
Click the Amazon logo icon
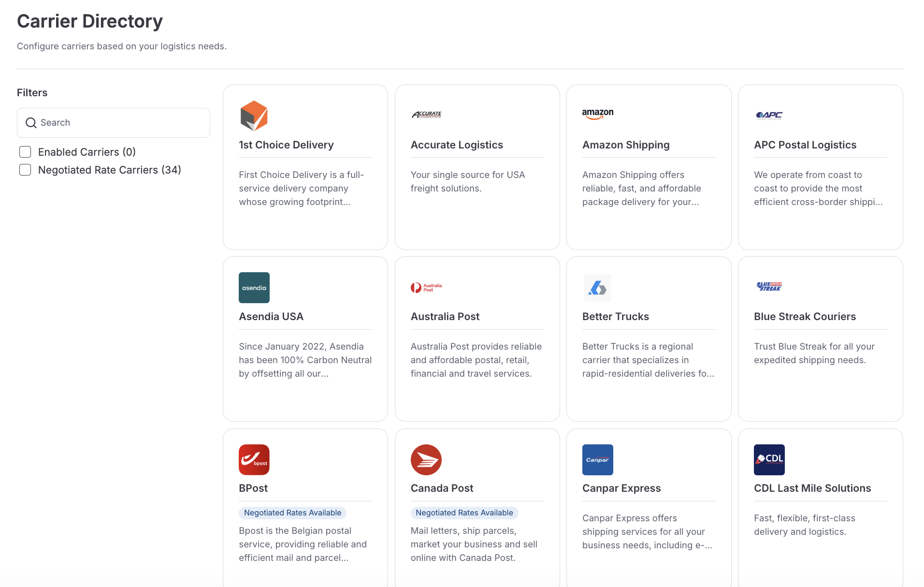point(597,114)
